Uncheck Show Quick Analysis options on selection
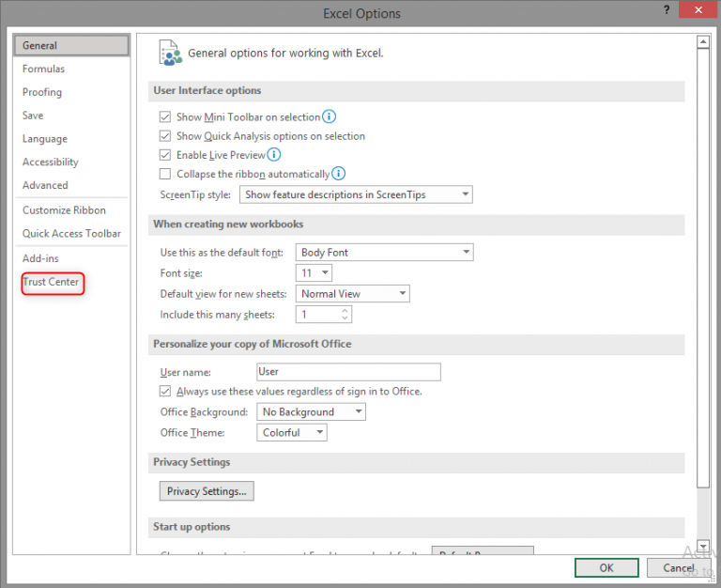Viewport: 721px width, 588px height. coord(166,136)
